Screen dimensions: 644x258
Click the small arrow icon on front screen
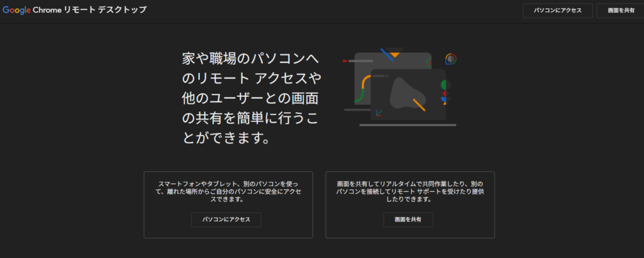(x=379, y=113)
